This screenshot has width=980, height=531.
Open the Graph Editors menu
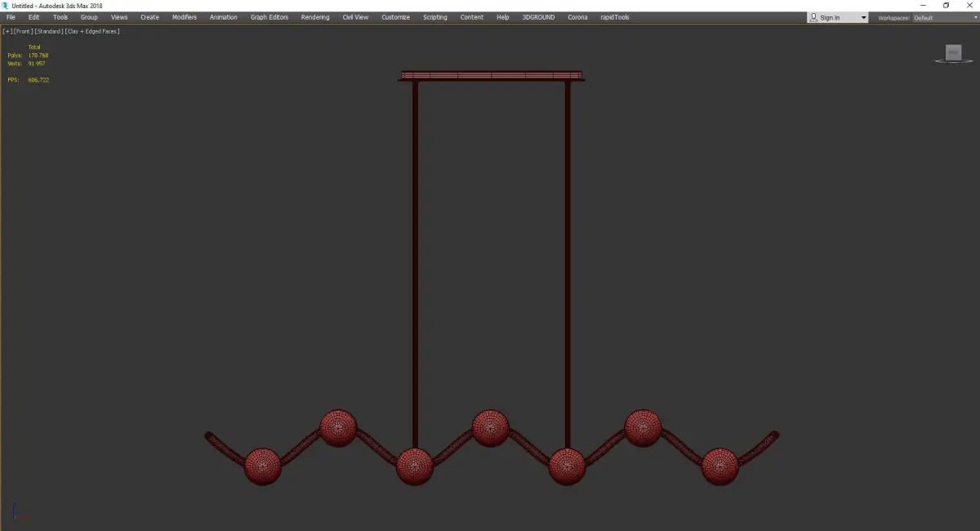(269, 17)
